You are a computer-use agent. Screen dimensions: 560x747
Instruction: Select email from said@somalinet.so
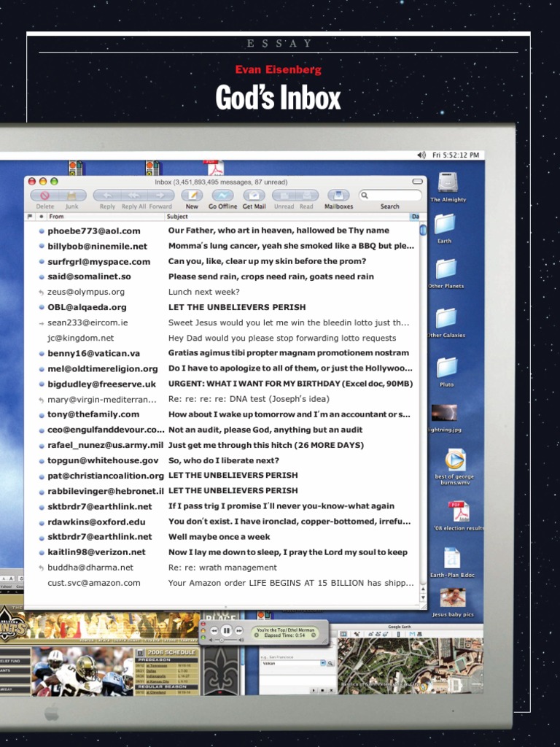pyautogui.click(x=223, y=276)
